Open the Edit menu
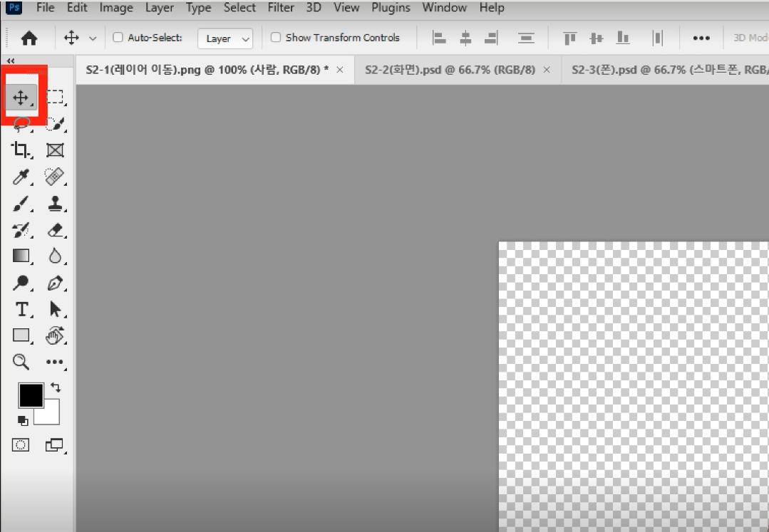The height and width of the screenshot is (532, 769). (77, 8)
